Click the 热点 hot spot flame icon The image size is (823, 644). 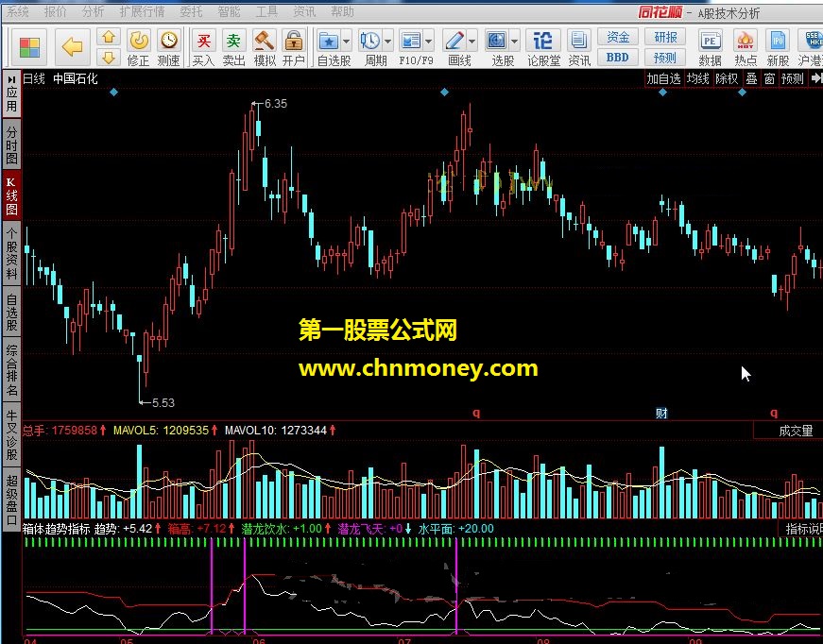click(x=746, y=41)
